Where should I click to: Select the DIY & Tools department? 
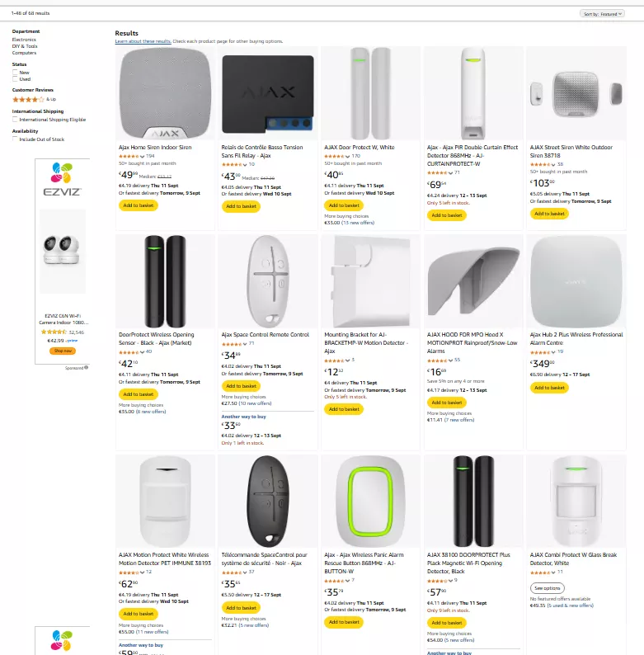(25, 46)
